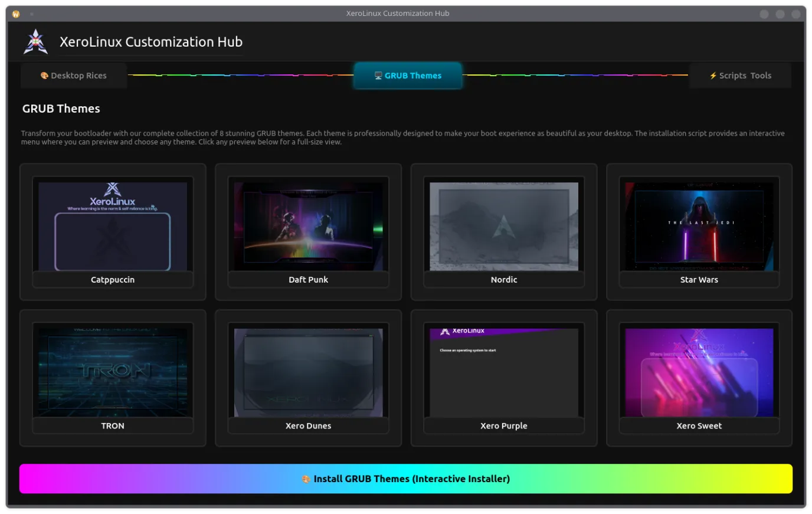Open the Daft Punk theme preview
The image size is (812, 514).
[308, 226]
